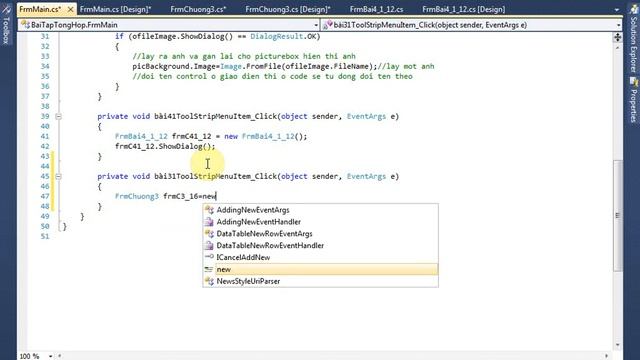Image resolution: width=640 pixels, height=360 pixels.
Task: Switch to FrmChuong3.cs* tab
Action: (198, 9)
